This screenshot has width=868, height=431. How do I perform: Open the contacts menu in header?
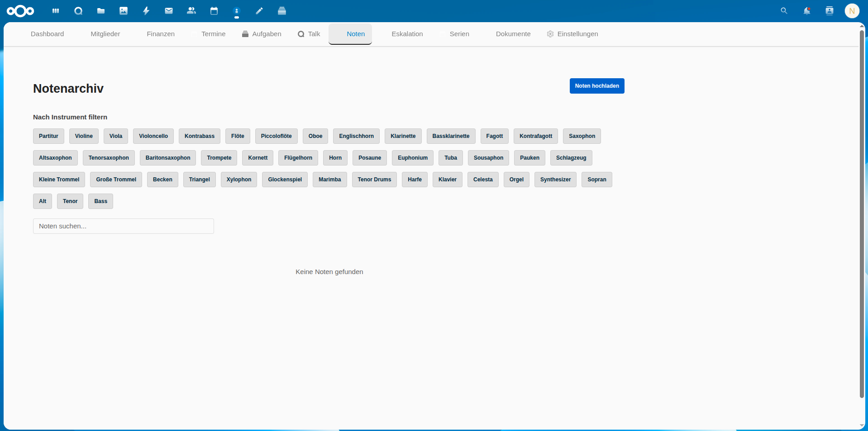point(829,11)
